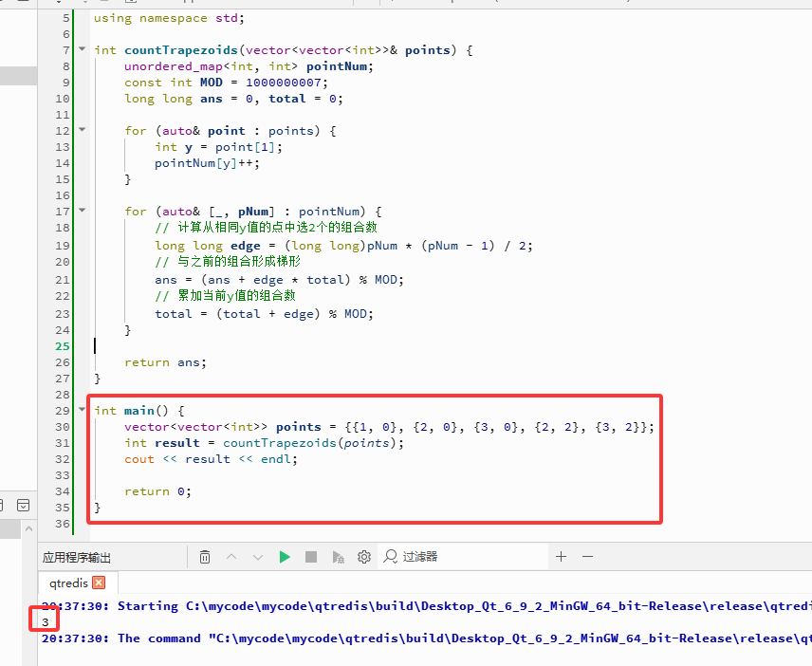Viewport: 812px width, 666px height.
Task: Click 'long long ans = 0, total = 0;' line
Action: [233, 99]
